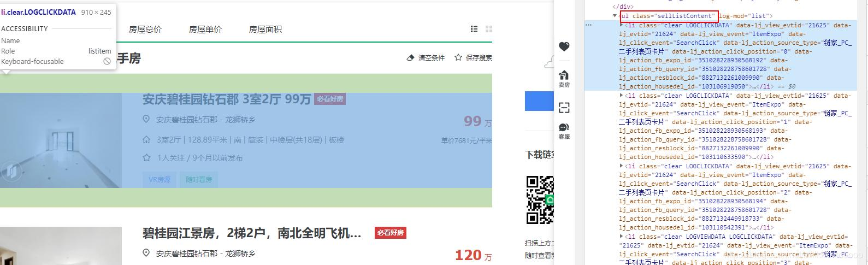Screen dimensions: 868x265
Task: Click the scan code icon in sidebar
Action: point(564,107)
